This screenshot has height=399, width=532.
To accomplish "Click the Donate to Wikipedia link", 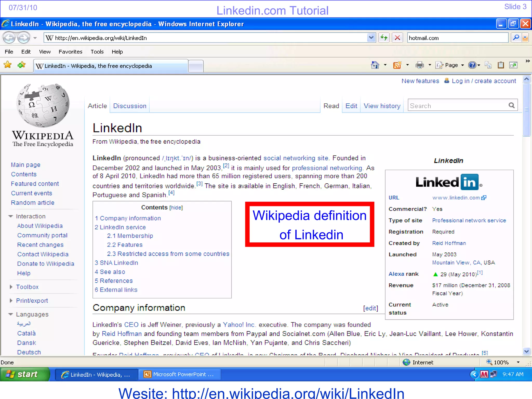I will pyautogui.click(x=45, y=264).
